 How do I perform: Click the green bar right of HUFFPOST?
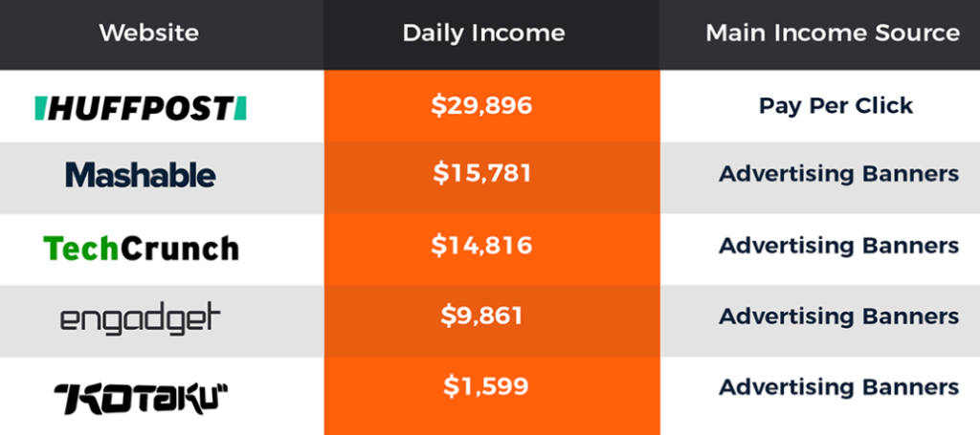(240, 109)
